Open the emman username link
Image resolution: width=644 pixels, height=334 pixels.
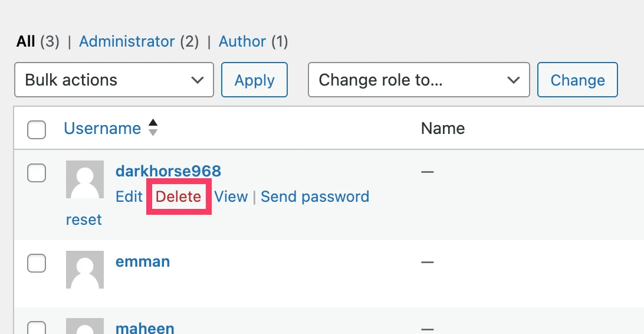click(143, 261)
